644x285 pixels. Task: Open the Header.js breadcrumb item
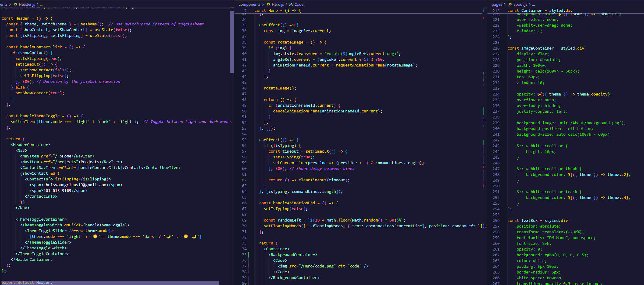pos(27,4)
